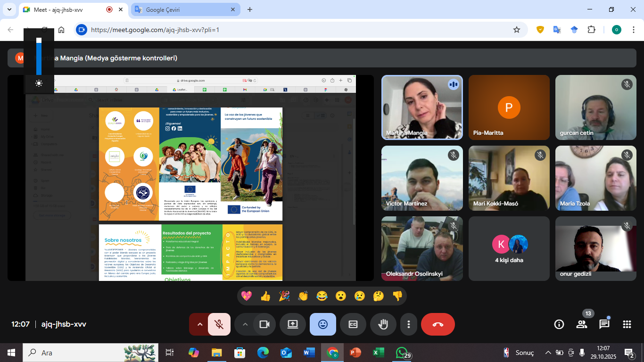Open the raise hand control
Screen dimensions: 644x362
(x=383, y=324)
